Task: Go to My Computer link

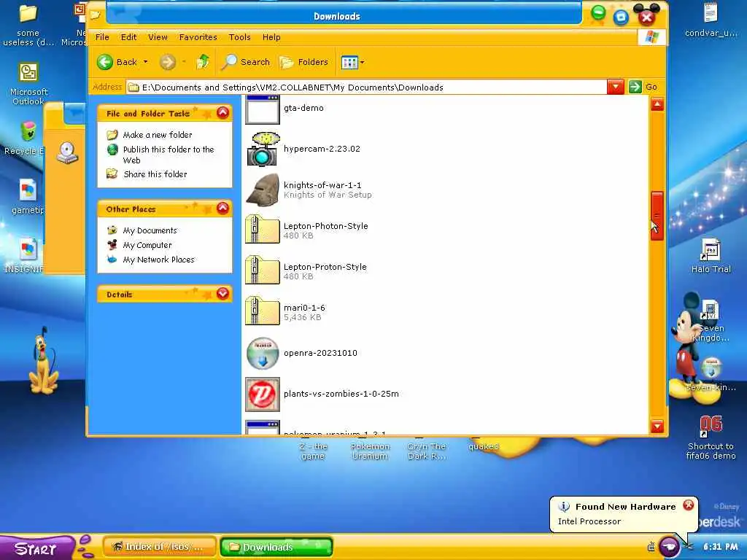Action: point(147,245)
